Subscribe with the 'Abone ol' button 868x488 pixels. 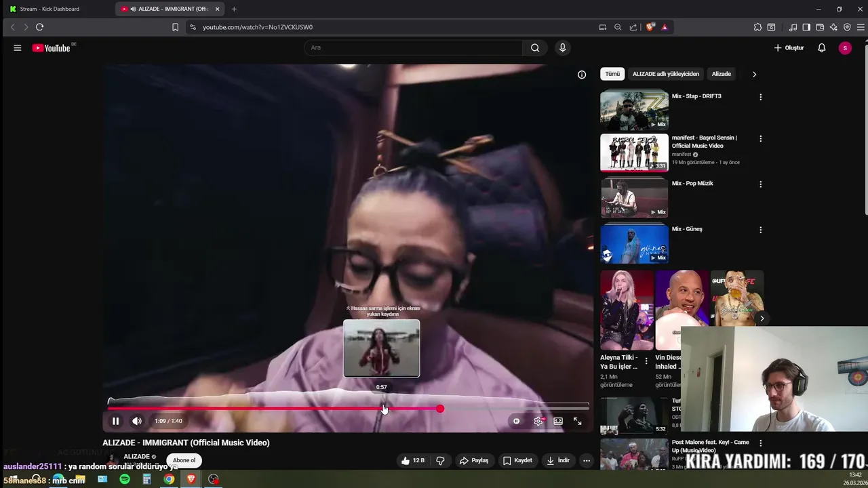pos(184,460)
